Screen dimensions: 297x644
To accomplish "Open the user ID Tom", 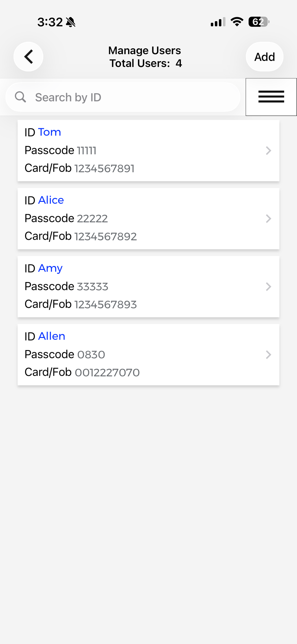I will click(x=49, y=132).
